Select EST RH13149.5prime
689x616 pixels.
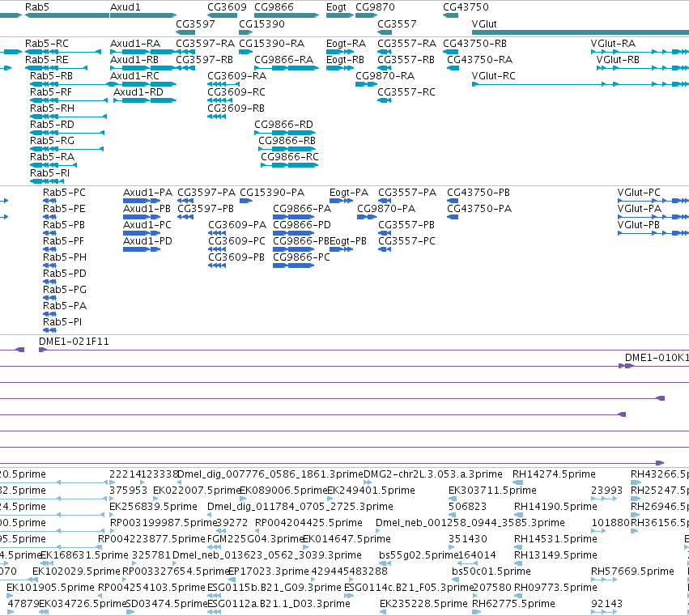[556, 555]
